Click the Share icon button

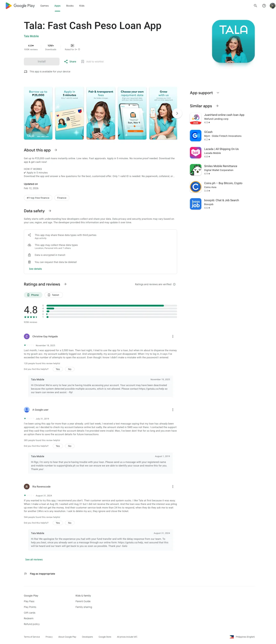[66, 61]
